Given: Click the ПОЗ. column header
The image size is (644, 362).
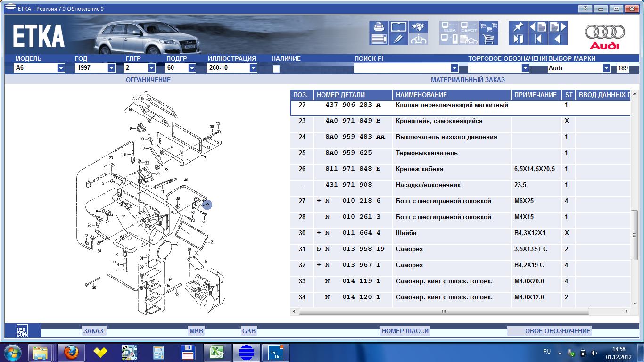Looking at the screenshot, I should (x=301, y=95).
